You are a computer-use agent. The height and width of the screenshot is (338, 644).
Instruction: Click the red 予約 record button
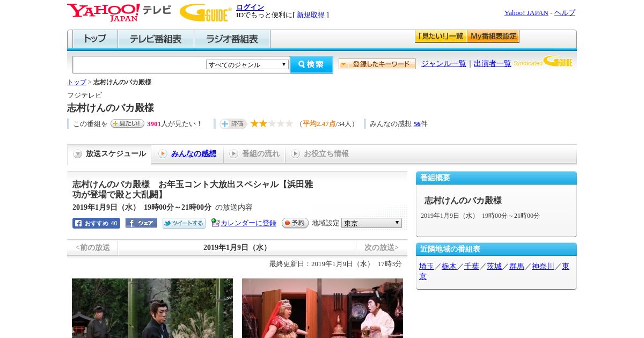pos(295,223)
